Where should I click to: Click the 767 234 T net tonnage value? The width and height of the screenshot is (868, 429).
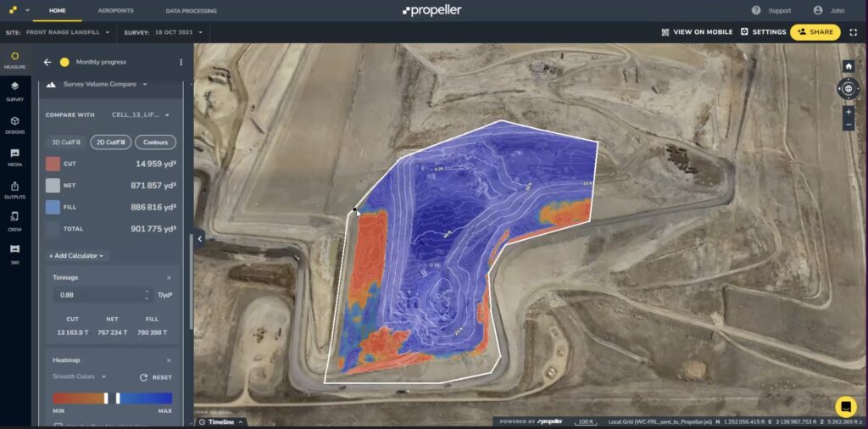[112, 332]
